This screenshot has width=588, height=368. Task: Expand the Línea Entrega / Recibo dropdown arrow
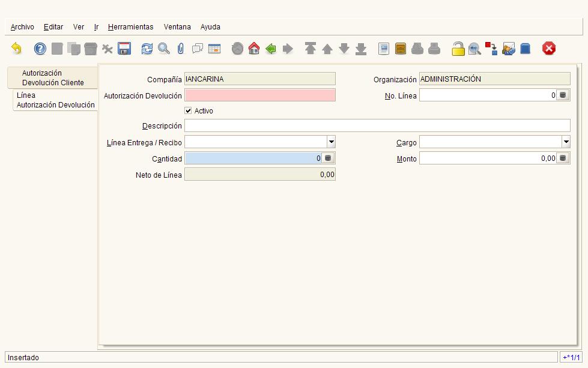pyautogui.click(x=331, y=142)
